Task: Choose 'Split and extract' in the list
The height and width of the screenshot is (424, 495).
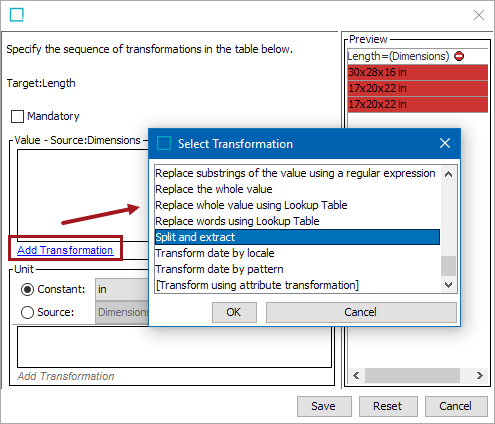Action: tap(297, 237)
